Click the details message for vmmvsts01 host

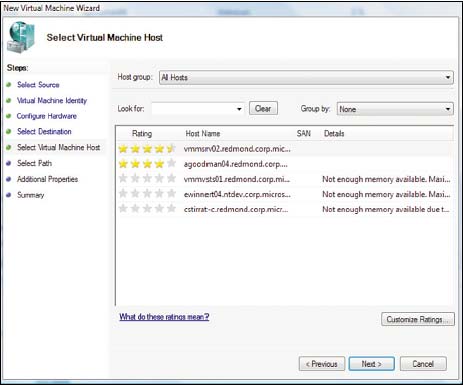tap(386, 179)
